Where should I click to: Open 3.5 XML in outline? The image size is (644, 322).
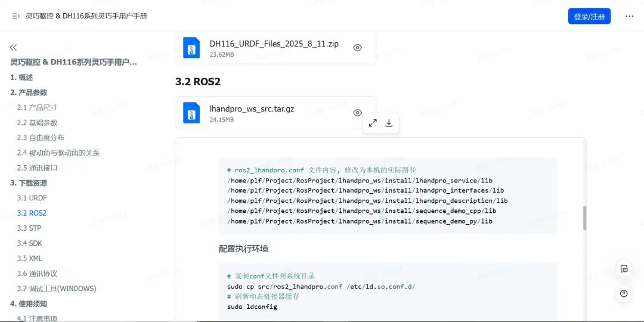point(30,258)
